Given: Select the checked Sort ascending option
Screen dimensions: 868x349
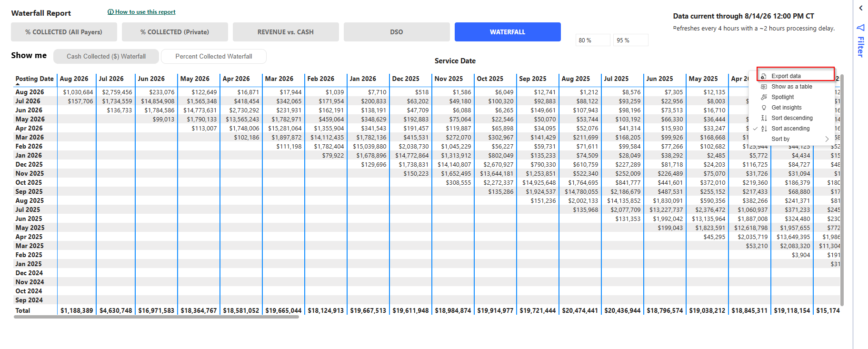Looking at the screenshot, I should pyautogui.click(x=791, y=129).
